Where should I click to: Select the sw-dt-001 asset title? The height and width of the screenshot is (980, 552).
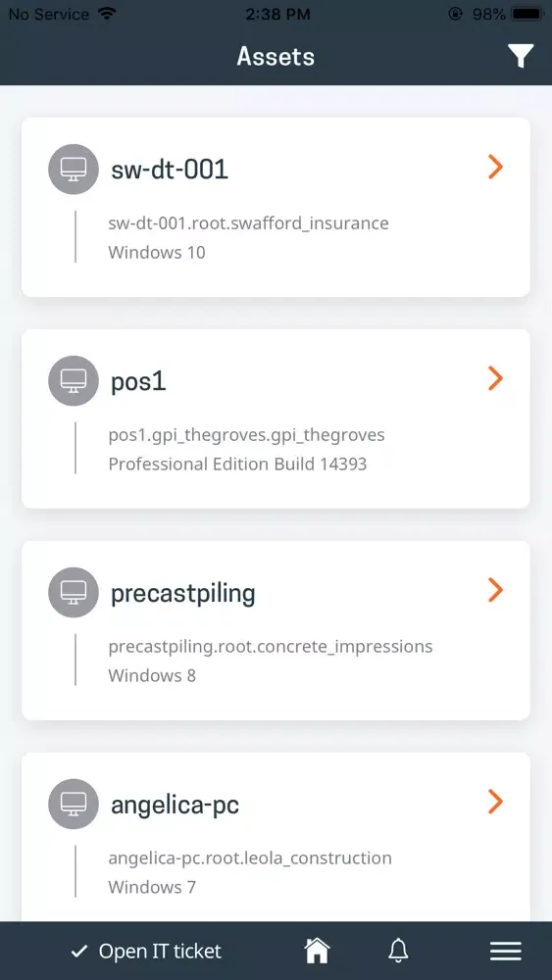pyautogui.click(x=170, y=170)
